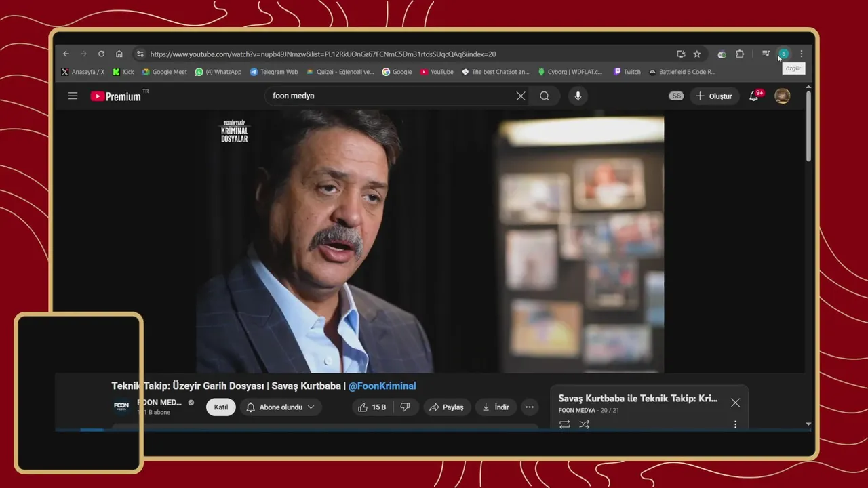Open the YouTube hamburger guide menu
868x488 pixels.
coord(73,96)
